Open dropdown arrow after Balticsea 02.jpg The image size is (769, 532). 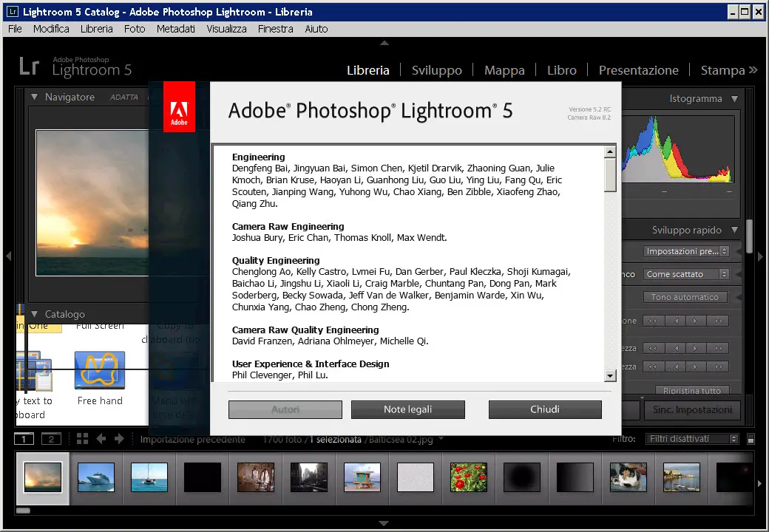(441, 438)
